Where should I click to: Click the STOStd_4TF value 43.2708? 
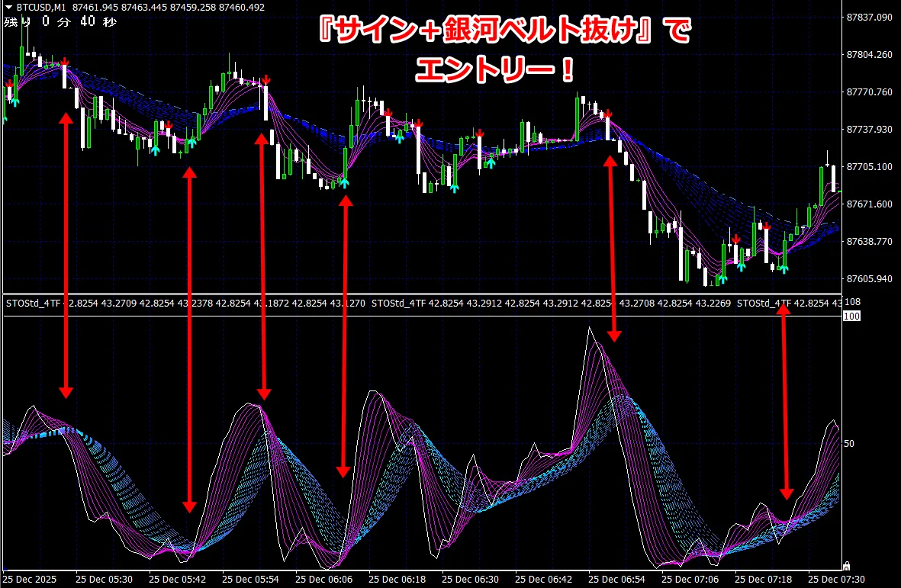click(x=637, y=304)
